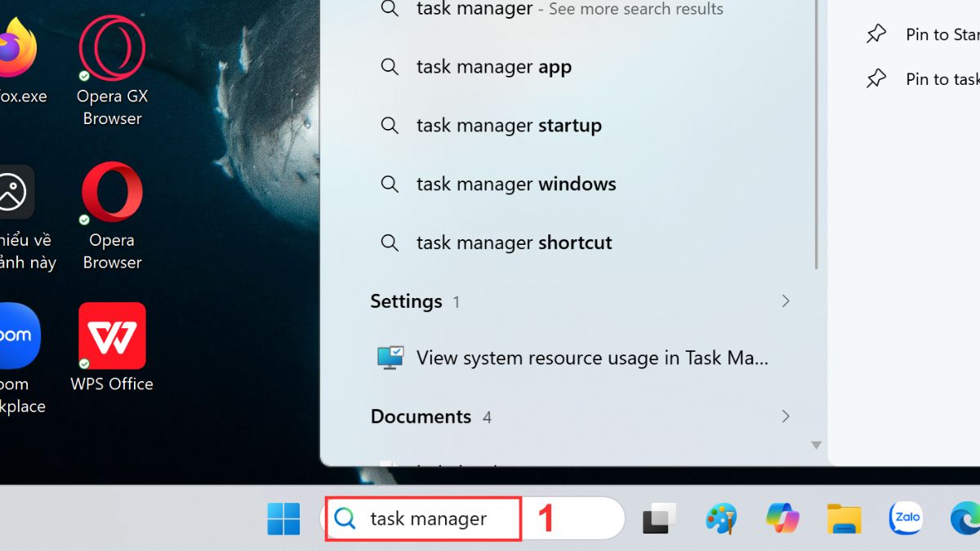Select the Opera Browser desktop icon
The image size is (980, 551).
(112, 216)
